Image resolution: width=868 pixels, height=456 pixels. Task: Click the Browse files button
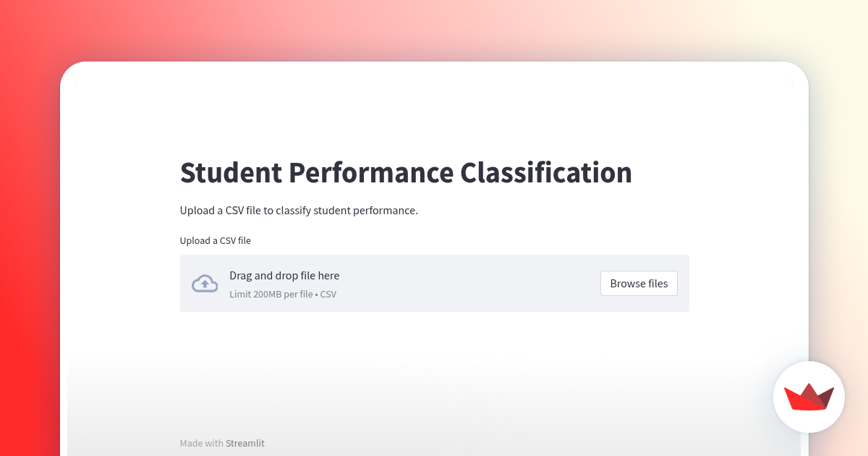pyautogui.click(x=639, y=283)
